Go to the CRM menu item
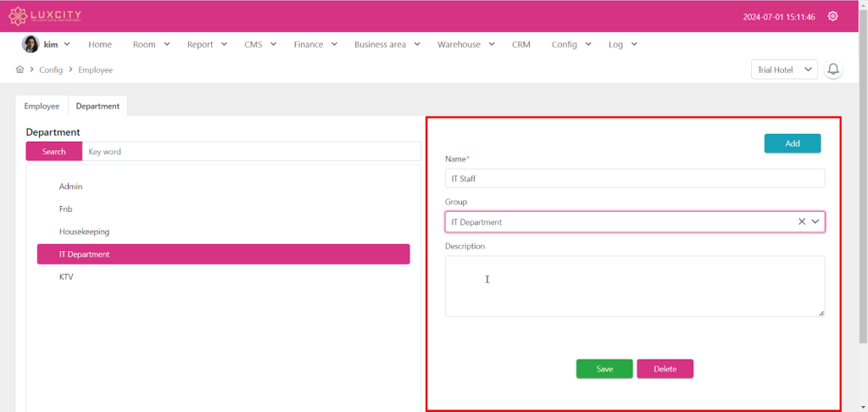The height and width of the screenshot is (412, 868). 521,44
